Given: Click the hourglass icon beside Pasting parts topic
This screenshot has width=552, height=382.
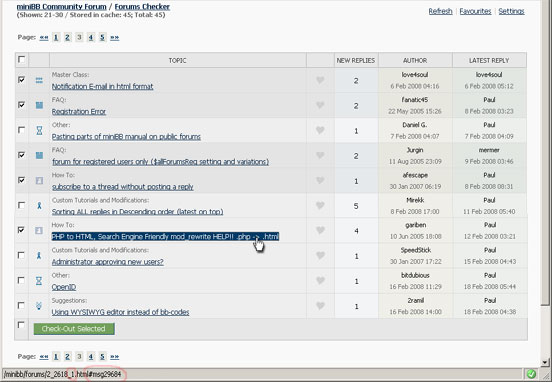Looking at the screenshot, I should pos(39,130).
